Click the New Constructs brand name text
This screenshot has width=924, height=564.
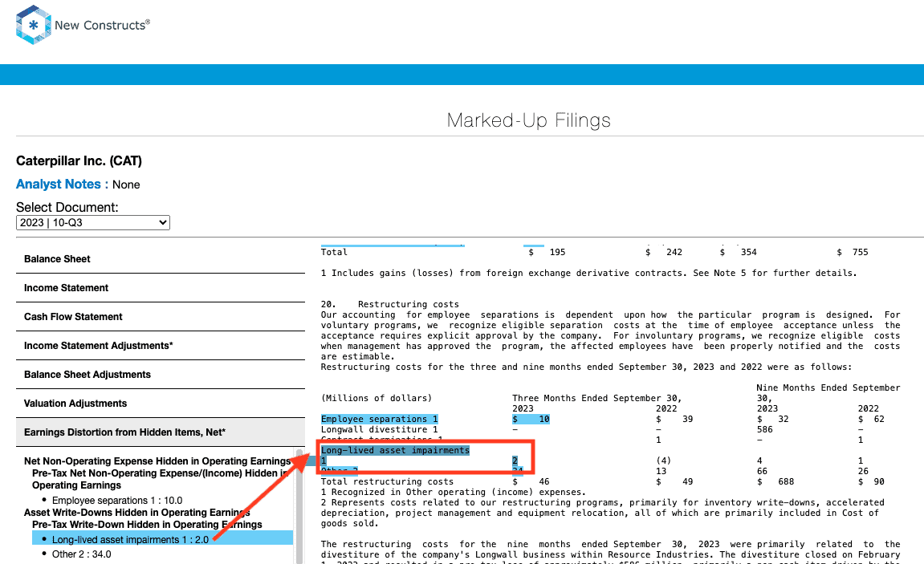point(102,25)
